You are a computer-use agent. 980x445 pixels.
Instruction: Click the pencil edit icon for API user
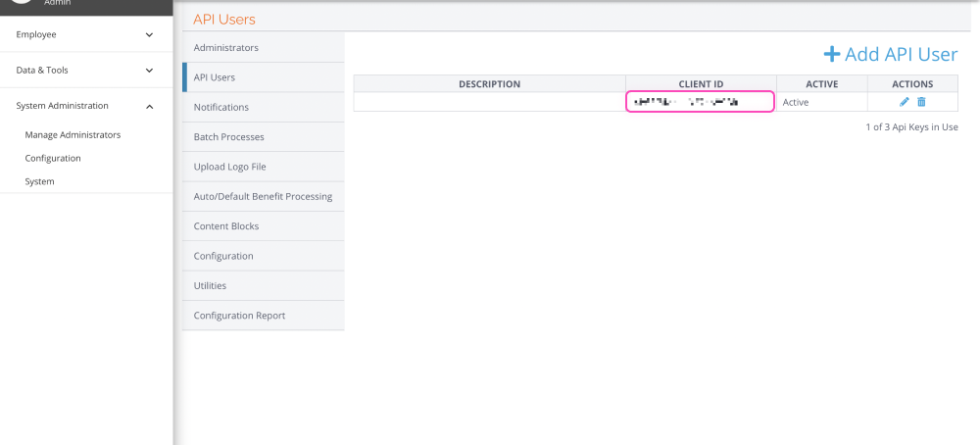[905, 102]
